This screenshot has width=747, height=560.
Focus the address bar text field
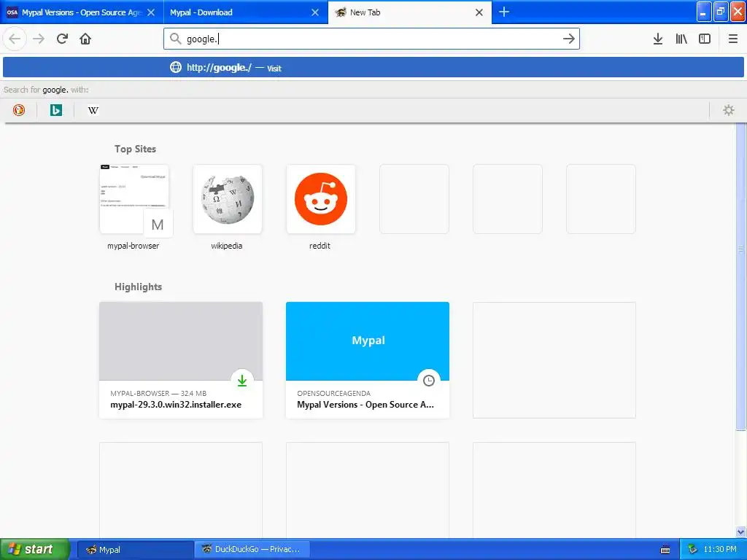[371, 39]
